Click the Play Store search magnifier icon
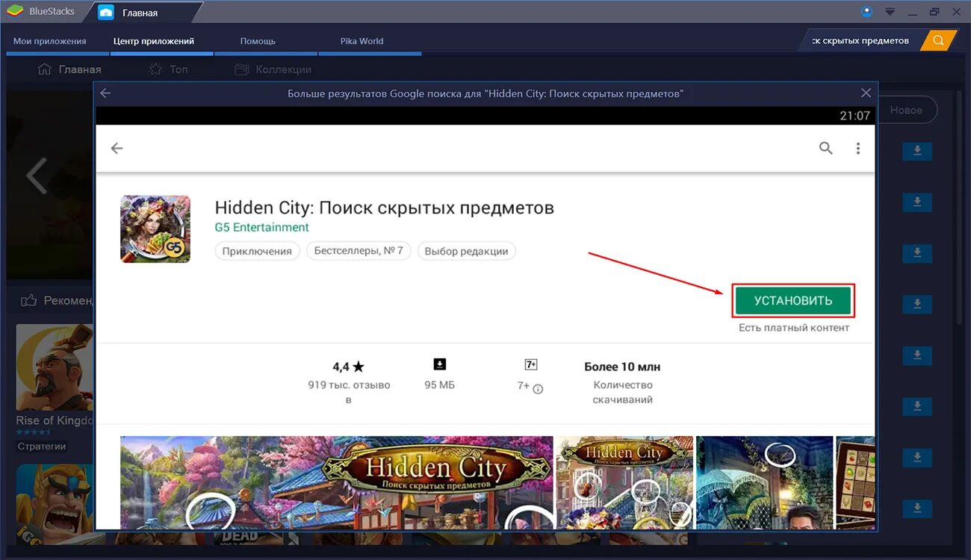 pyautogui.click(x=825, y=148)
